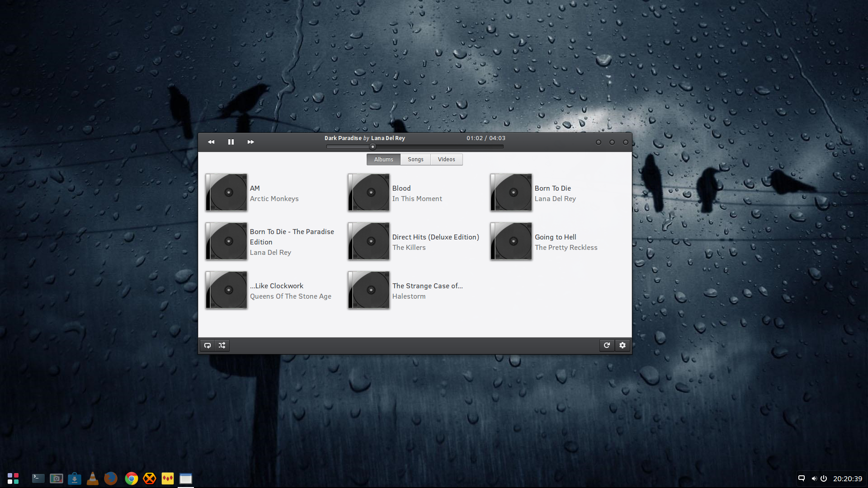Select the 'The Killers' artist text
This screenshot has height=488, width=868.
[409, 248]
